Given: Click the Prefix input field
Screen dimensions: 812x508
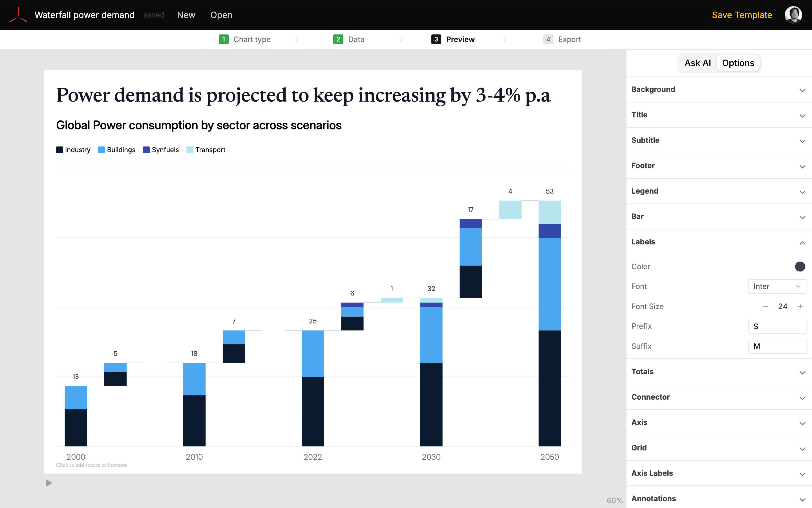Looking at the screenshot, I should (x=777, y=326).
